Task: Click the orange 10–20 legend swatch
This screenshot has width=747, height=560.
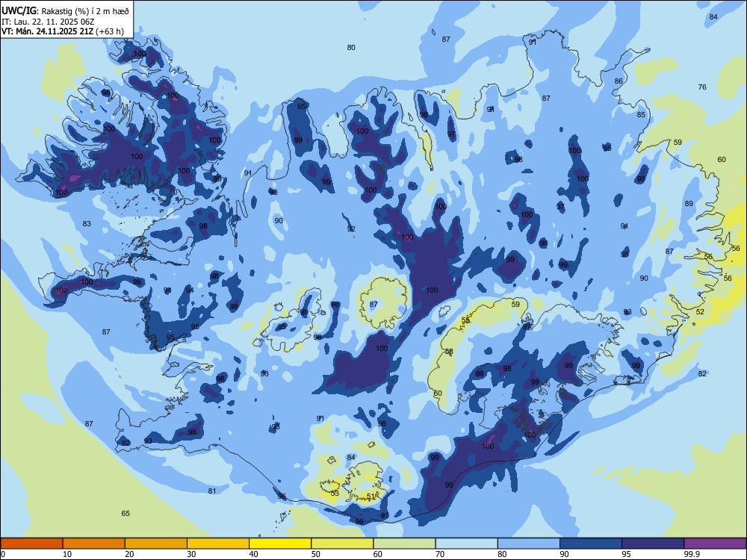Action: point(94,544)
